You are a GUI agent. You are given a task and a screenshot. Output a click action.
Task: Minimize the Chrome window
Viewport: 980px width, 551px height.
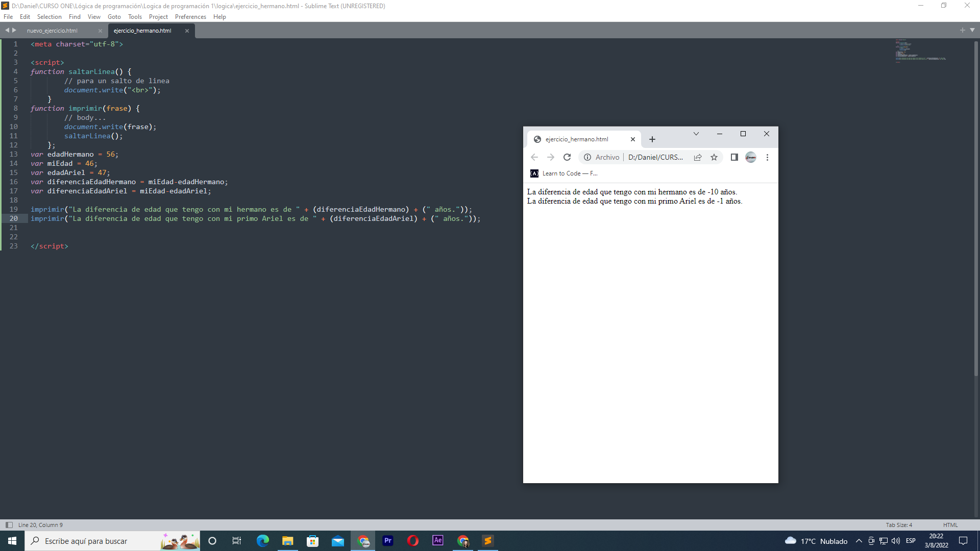click(720, 134)
